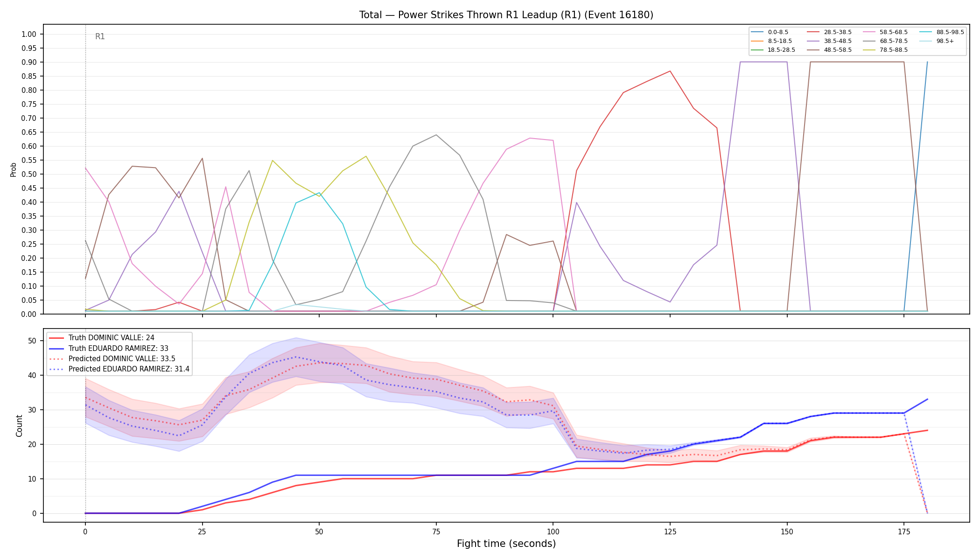Click the 0.90 tick on Prob axis
This screenshot has width=980, height=560.
coord(29,62)
